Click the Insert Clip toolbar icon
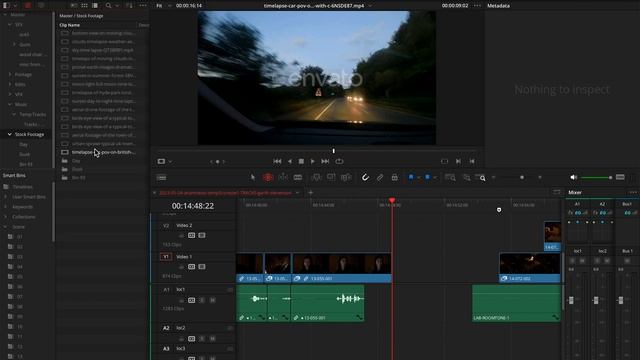 tap(316, 177)
